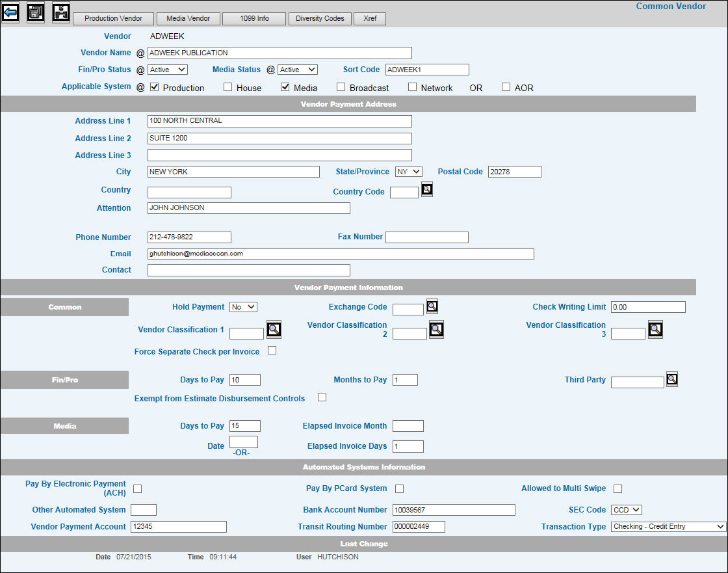Click the Other Automated System field
Image resolution: width=728 pixels, height=573 pixels.
pyautogui.click(x=144, y=510)
